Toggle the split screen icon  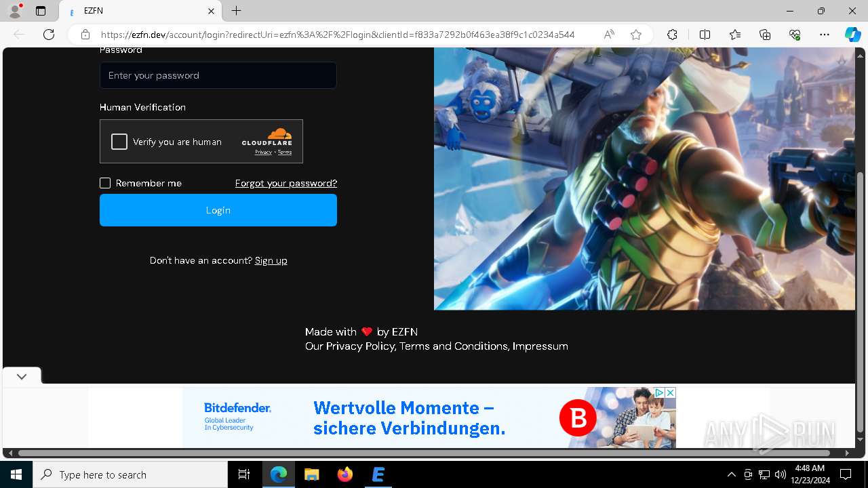coord(705,35)
